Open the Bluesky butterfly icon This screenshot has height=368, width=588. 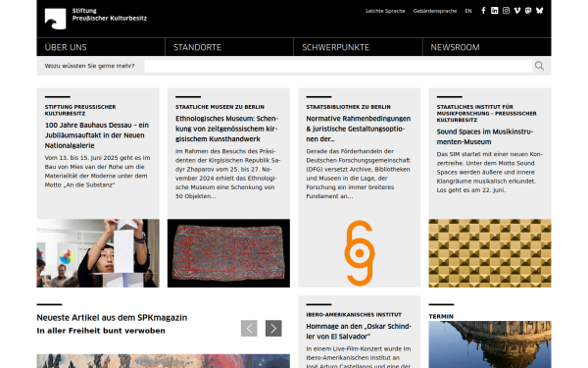[x=540, y=11]
